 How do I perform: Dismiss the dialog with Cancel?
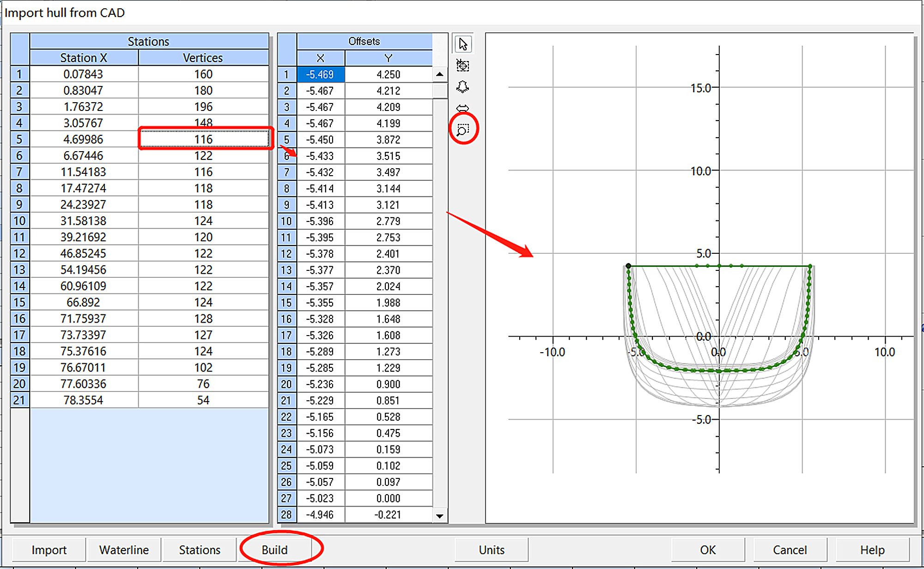point(790,550)
